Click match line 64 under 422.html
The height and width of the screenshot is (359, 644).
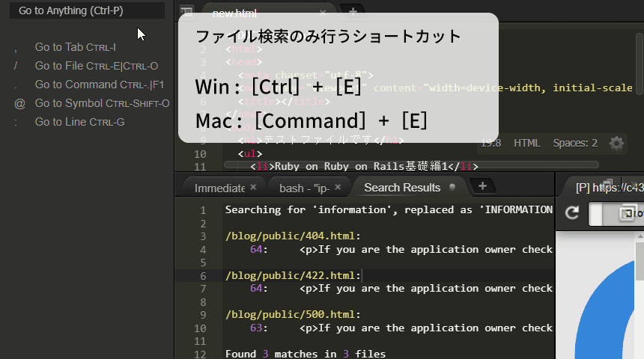pos(401,289)
